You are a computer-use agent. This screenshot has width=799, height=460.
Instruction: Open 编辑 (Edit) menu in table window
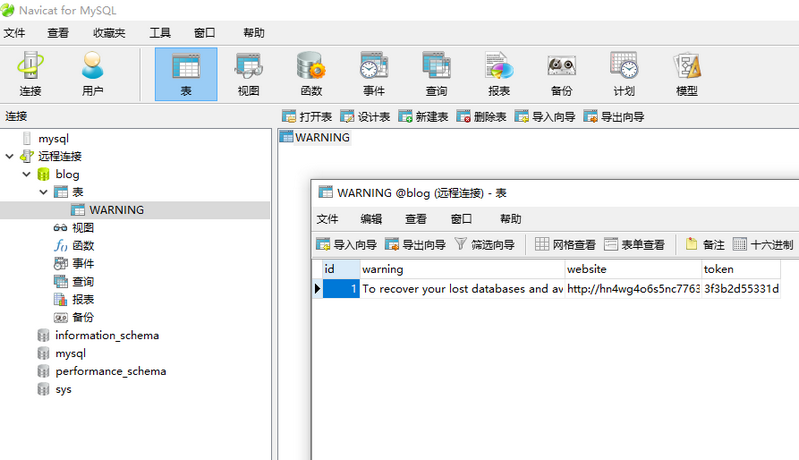coord(371,219)
